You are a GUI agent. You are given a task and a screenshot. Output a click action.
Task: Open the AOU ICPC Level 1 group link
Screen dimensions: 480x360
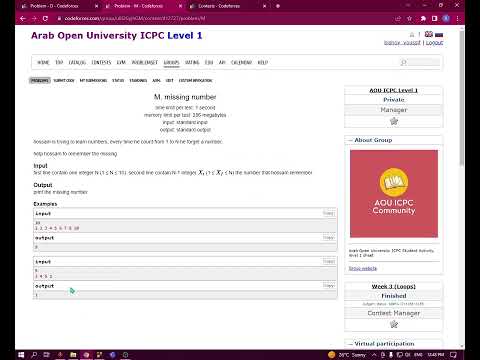[394, 90]
